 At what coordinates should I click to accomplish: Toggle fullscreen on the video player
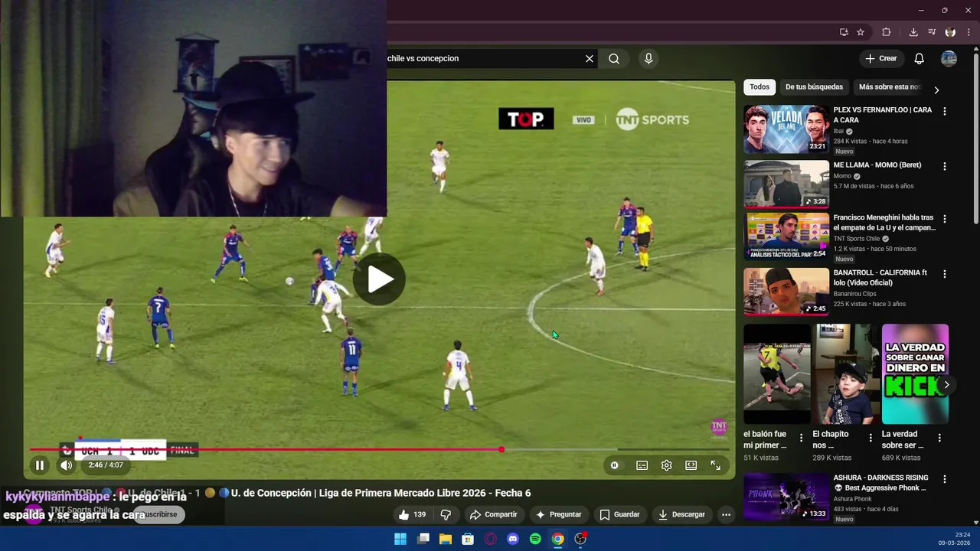tap(715, 465)
